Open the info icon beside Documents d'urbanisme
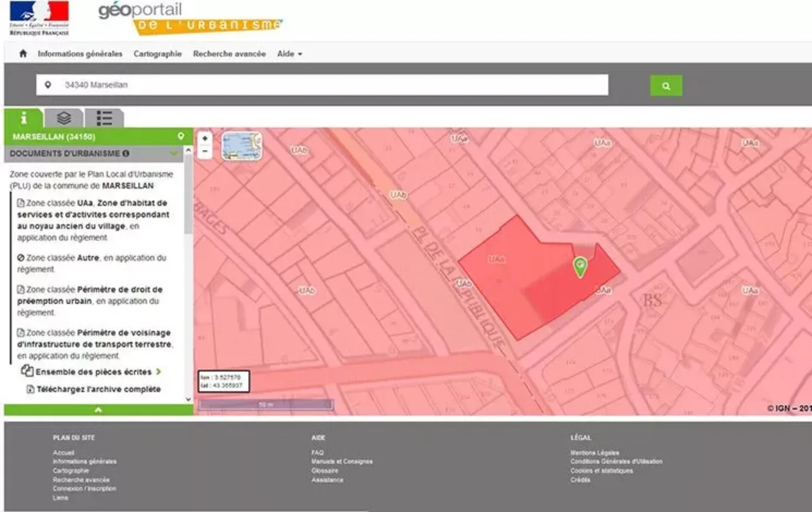The image size is (812, 512). point(126,154)
